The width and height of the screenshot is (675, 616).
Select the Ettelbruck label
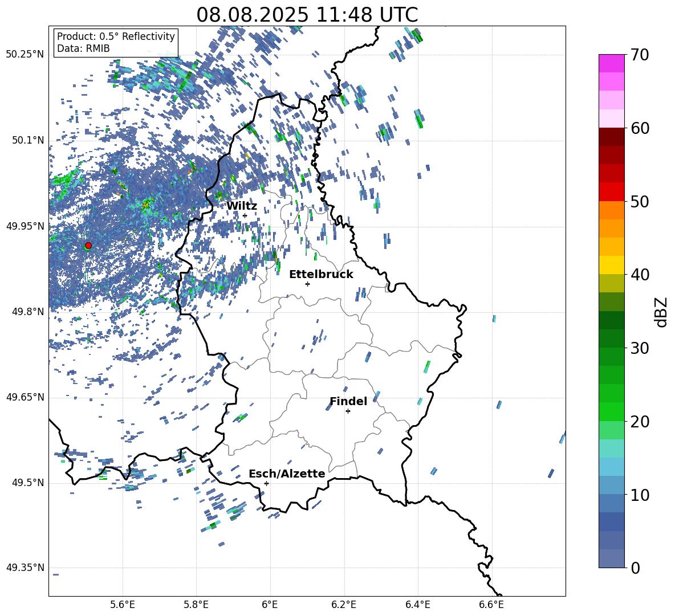tap(321, 275)
